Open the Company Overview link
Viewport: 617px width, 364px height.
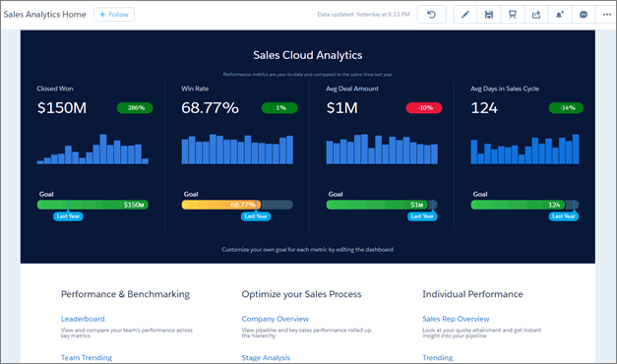pos(276,319)
